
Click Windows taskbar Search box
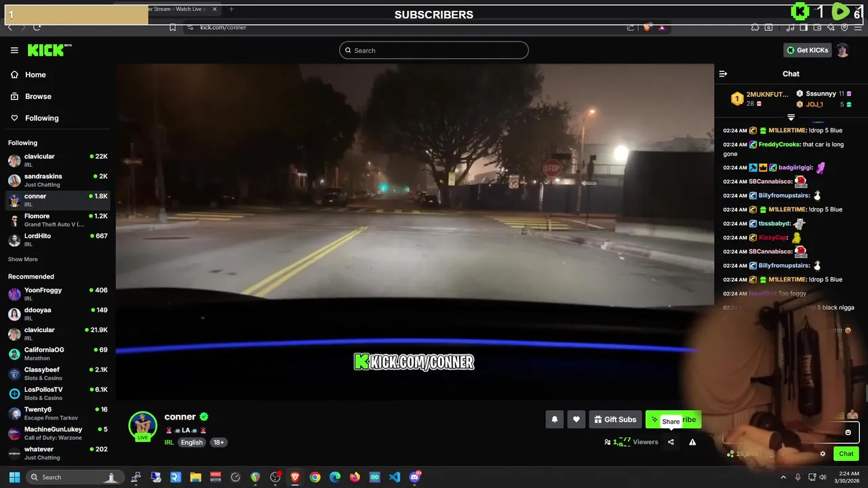(75, 477)
